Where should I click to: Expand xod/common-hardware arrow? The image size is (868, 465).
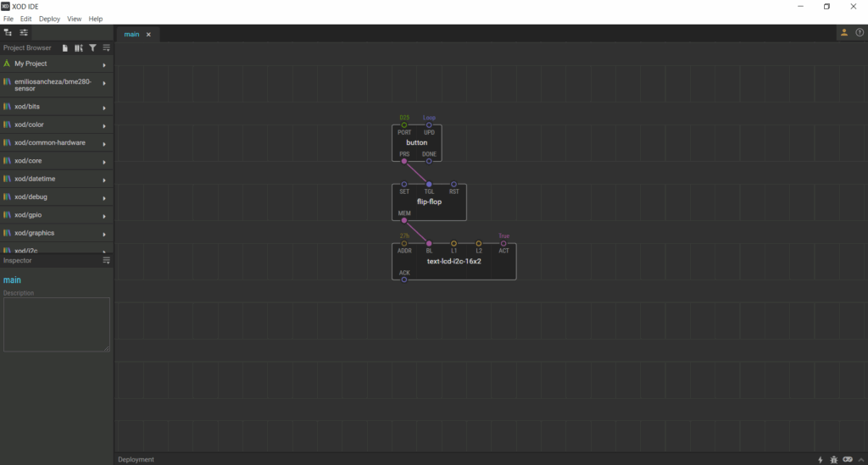point(104,144)
